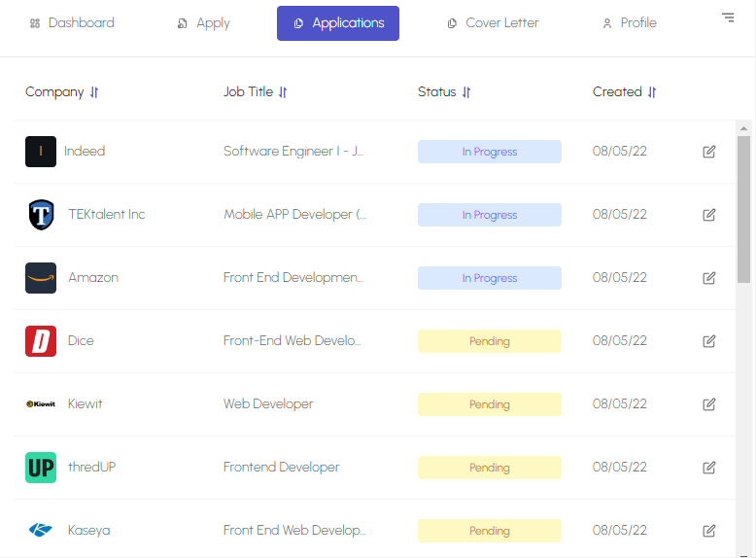The image size is (756, 558).
Task: Select the 'Front End Web Develop...' job title
Action: (294, 530)
